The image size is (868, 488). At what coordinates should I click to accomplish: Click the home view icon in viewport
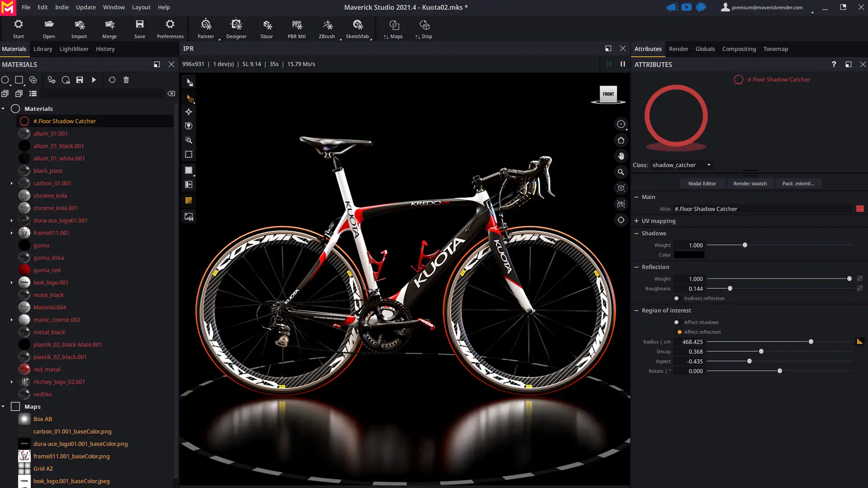click(x=621, y=141)
